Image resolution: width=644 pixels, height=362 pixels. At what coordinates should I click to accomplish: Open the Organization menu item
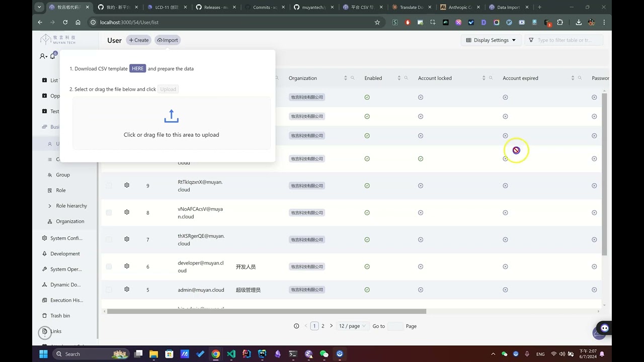pos(70,221)
